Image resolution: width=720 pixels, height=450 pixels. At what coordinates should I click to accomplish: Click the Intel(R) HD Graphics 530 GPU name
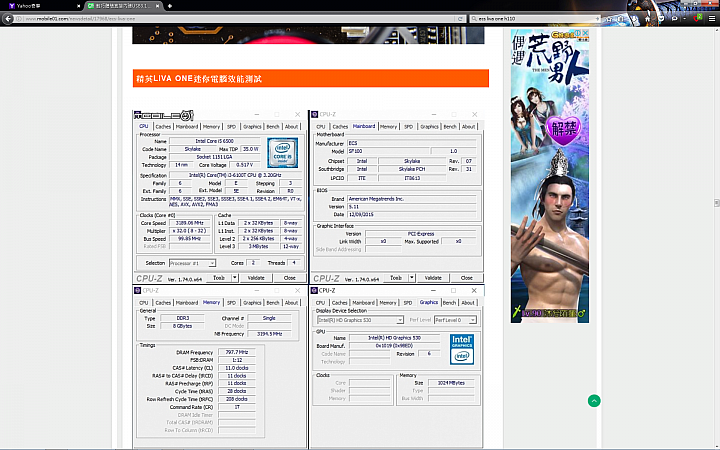click(394, 338)
